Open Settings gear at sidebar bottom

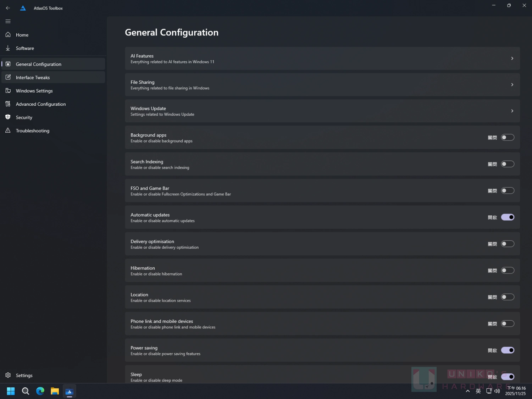click(8, 375)
